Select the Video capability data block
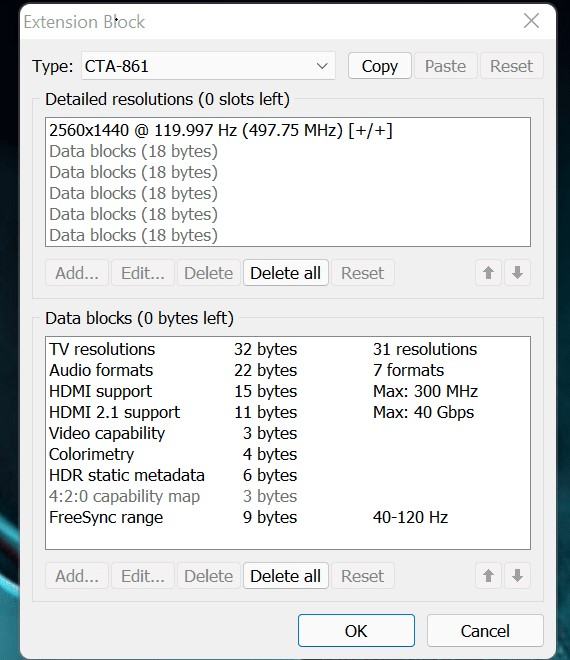This screenshot has width=570, height=660. (x=288, y=433)
